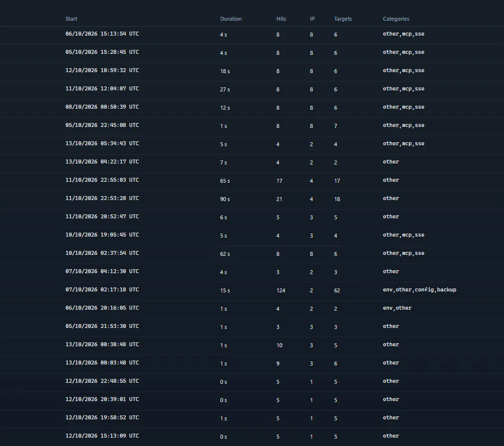Sort by the Targets column header
The height and width of the screenshot is (446, 504).
point(343,19)
